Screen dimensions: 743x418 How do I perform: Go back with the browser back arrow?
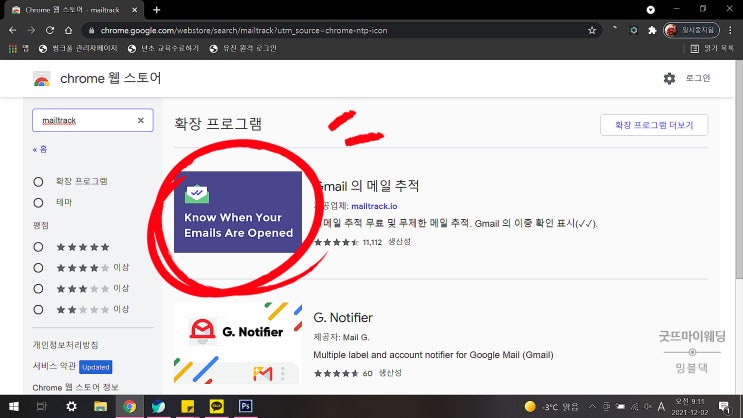[13, 30]
